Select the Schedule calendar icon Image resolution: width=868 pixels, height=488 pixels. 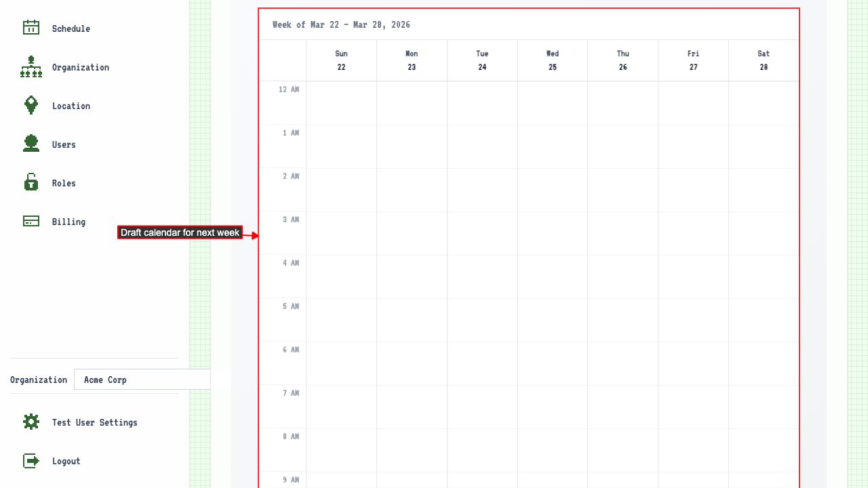31,28
